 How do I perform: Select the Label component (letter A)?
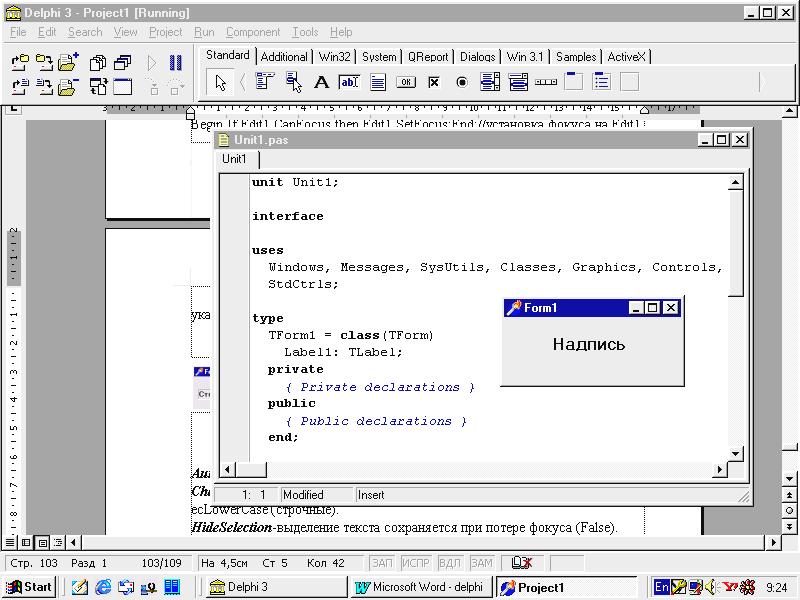321,82
